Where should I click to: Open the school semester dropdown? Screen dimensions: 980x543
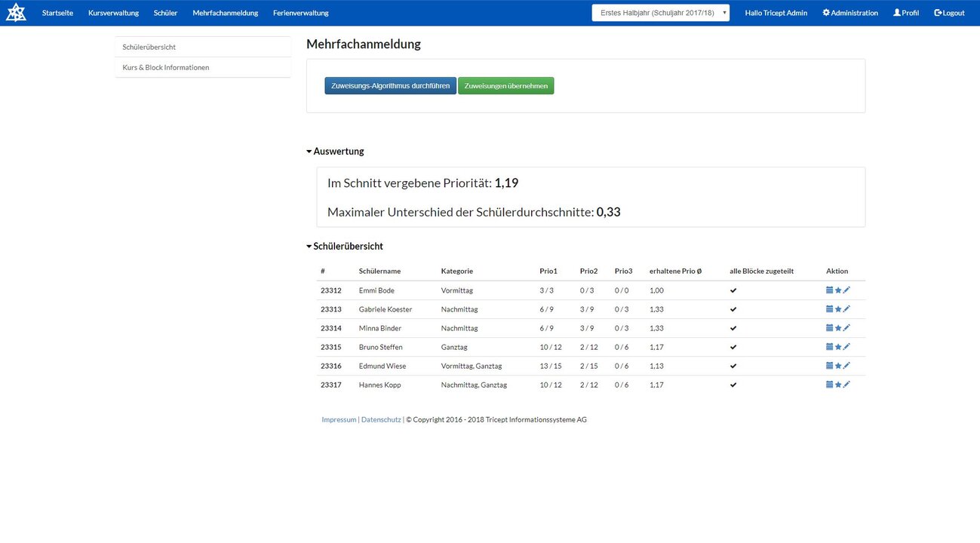660,13
